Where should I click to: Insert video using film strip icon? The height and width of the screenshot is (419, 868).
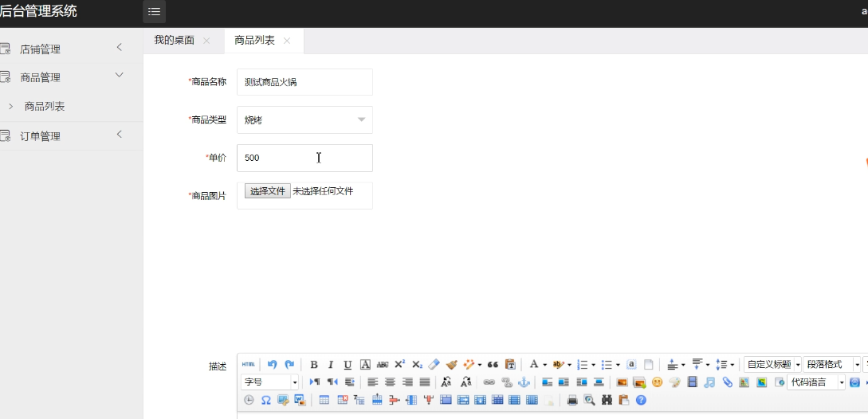tap(692, 382)
